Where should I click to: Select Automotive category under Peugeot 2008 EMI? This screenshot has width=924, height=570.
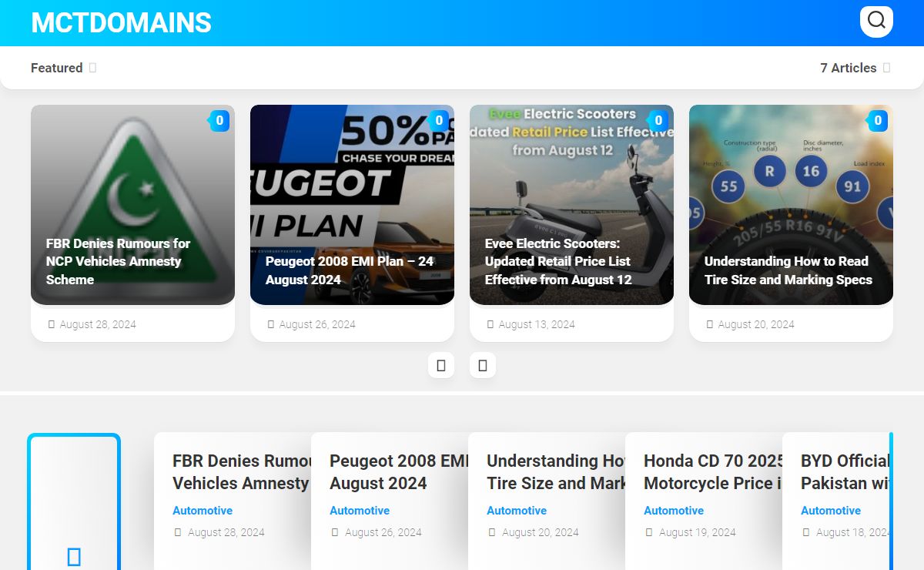point(360,511)
